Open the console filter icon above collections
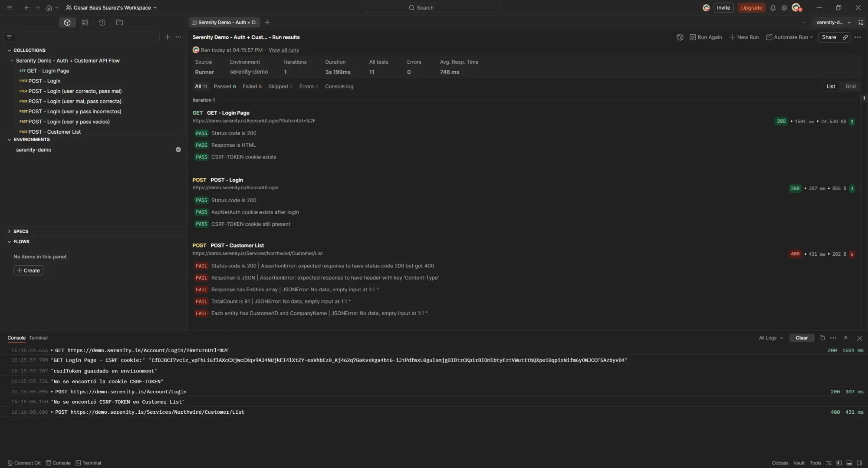 pyautogui.click(x=9, y=37)
